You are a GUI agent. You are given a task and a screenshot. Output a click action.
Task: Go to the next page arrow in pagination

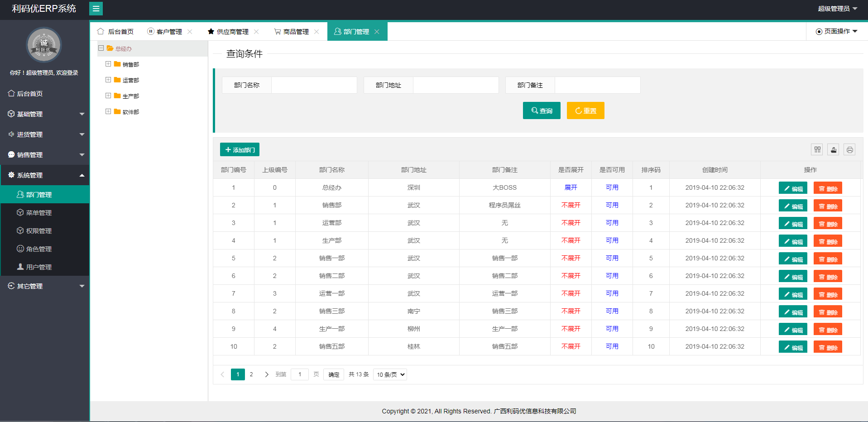267,374
